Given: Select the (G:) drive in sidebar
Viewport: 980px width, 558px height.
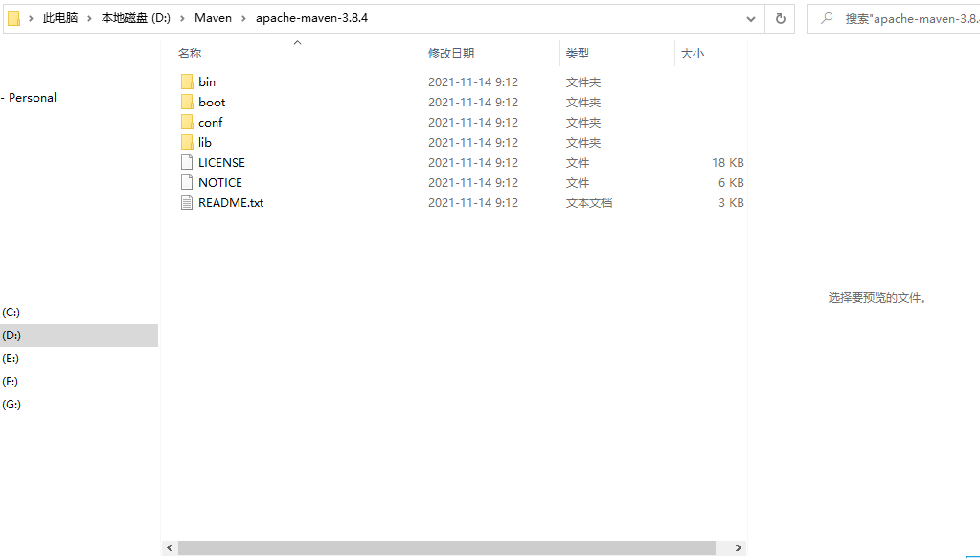Looking at the screenshot, I should tap(11, 405).
